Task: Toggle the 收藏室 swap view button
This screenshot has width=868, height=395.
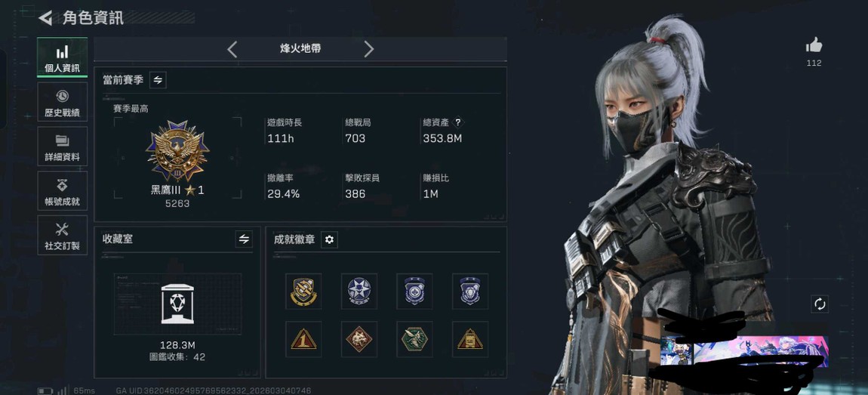Action: point(244,239)
